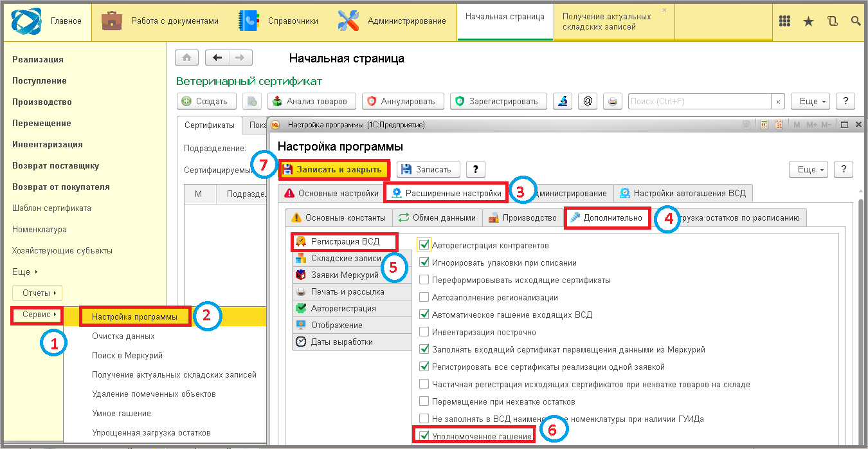Click Анализ товаров button

coord(311,101)
